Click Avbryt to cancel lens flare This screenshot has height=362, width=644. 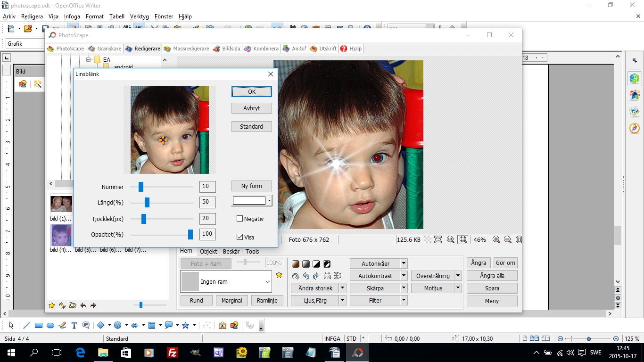[252, 108]
